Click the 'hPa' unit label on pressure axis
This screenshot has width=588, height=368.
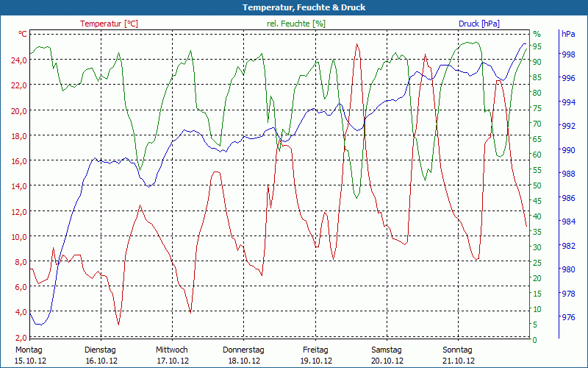click(568, 34)
